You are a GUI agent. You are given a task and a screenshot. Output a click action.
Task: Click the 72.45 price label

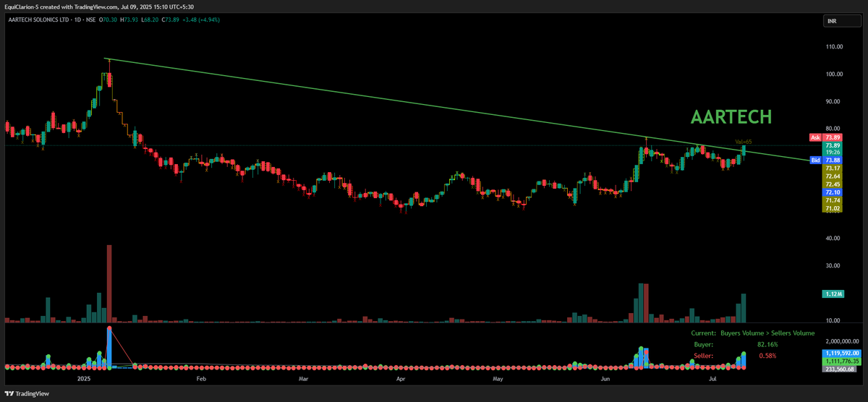click(831, 184)
